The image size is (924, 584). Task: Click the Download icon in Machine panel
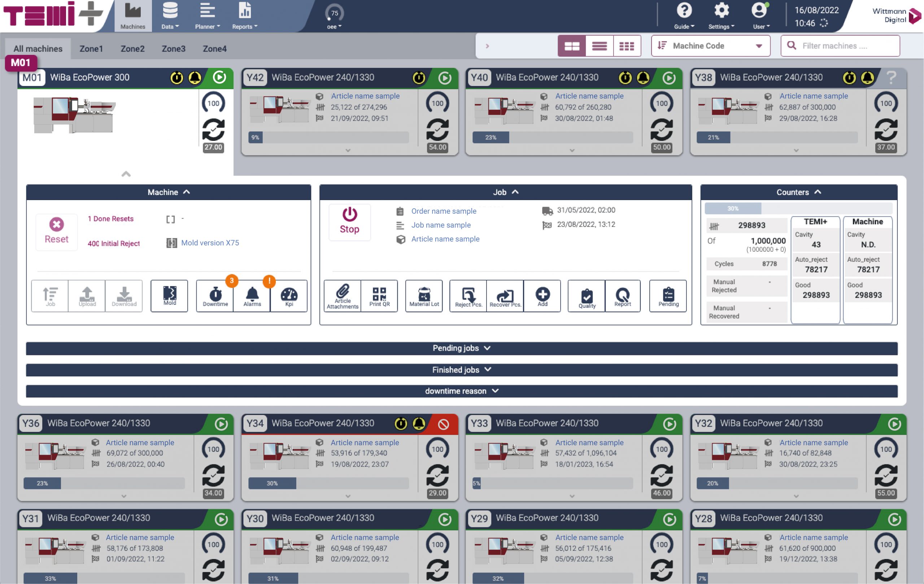coord(124,296)
